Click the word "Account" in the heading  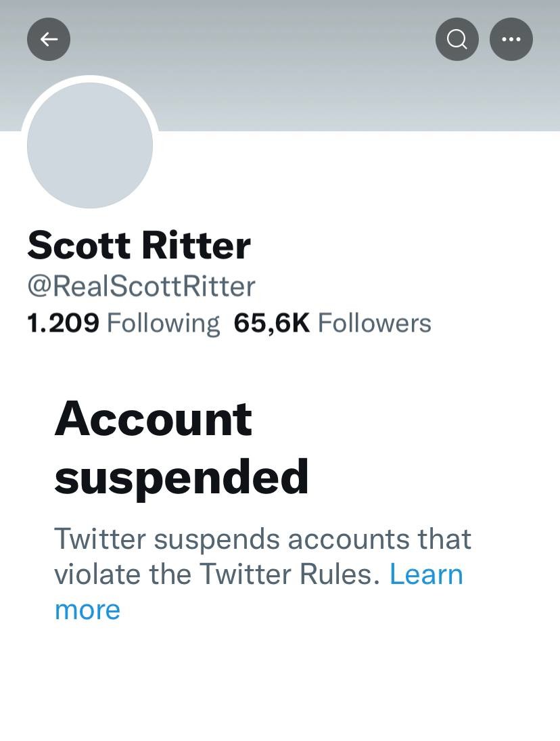(154, 418)
